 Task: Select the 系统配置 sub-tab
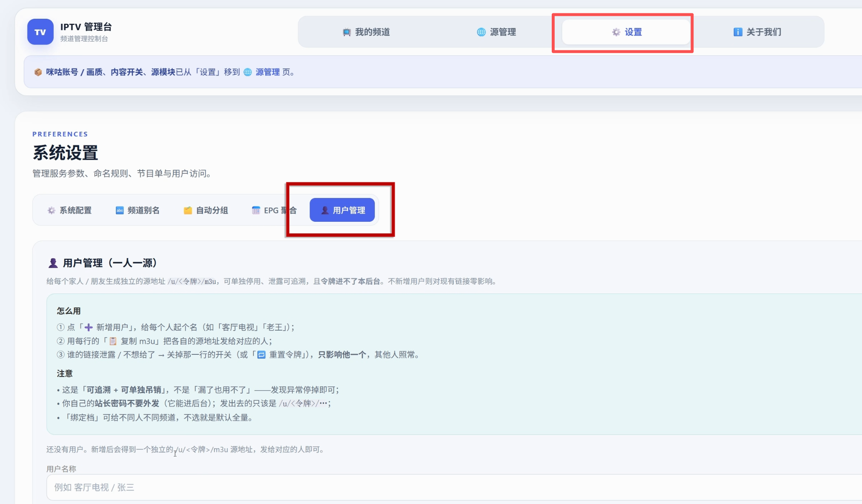(69, 210)
